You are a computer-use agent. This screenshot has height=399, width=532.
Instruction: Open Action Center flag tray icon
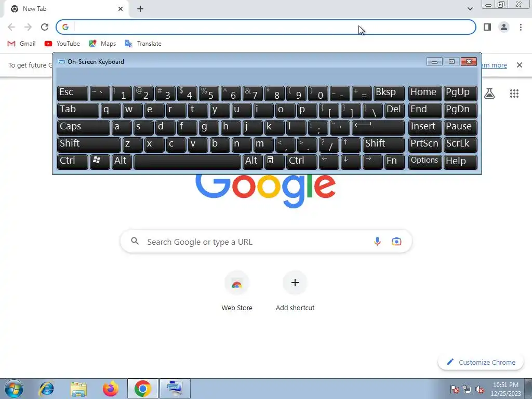pos(454,389)
